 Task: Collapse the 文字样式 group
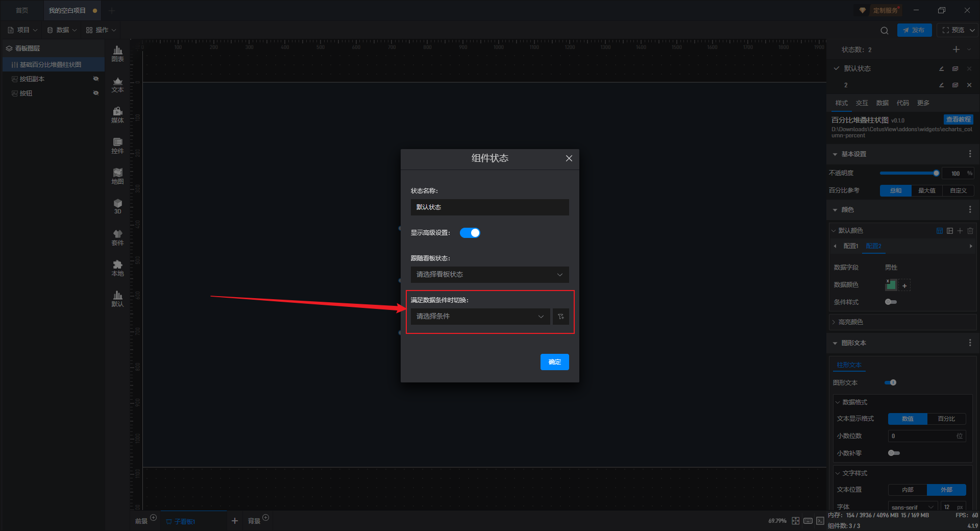pos(838,473)
